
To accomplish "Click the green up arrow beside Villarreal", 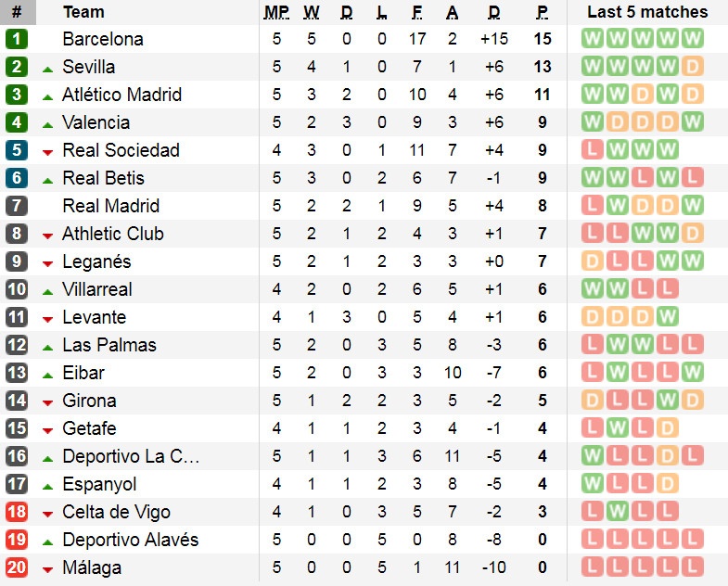I will click(48, 290).
